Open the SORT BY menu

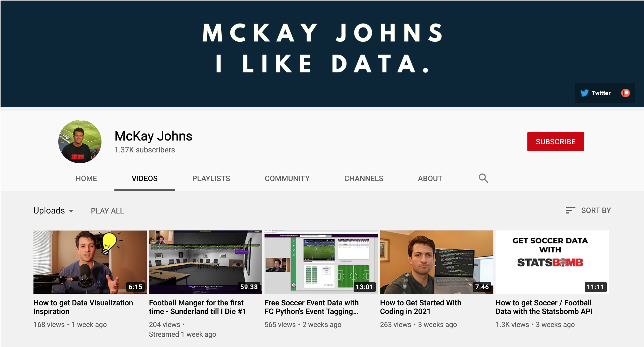596,210
